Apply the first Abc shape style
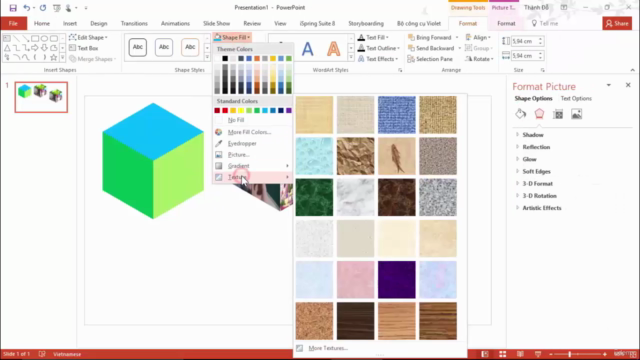The height and width of the screenshot is (360, 640). [x=138, y=47]
